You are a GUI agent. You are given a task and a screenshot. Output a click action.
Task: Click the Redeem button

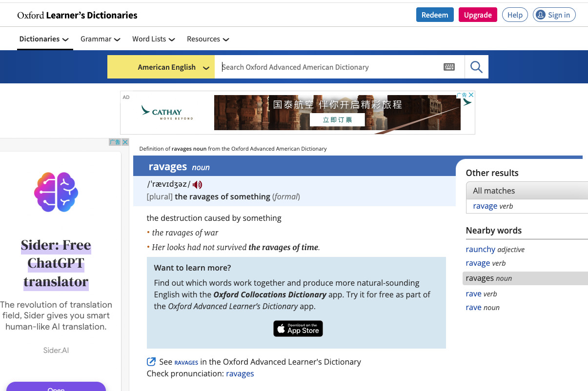[x=435, y=15]
